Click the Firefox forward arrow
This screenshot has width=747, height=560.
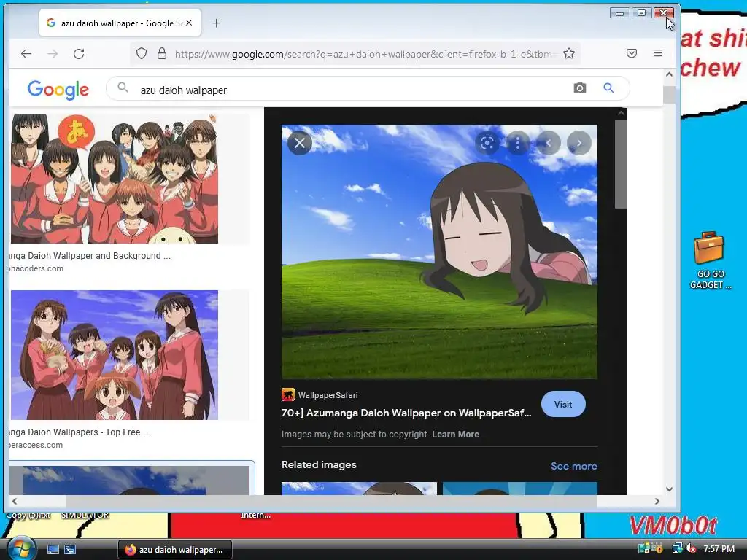click(53, 54)
